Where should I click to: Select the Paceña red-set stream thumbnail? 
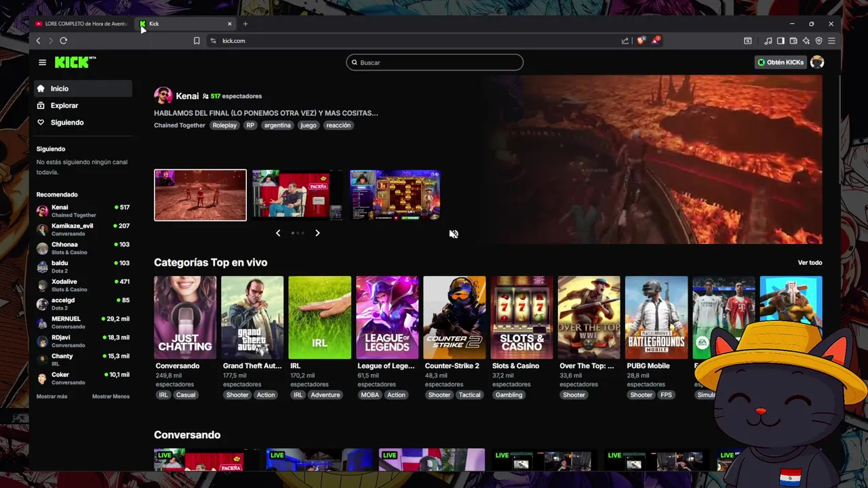[x=298, y=195]
